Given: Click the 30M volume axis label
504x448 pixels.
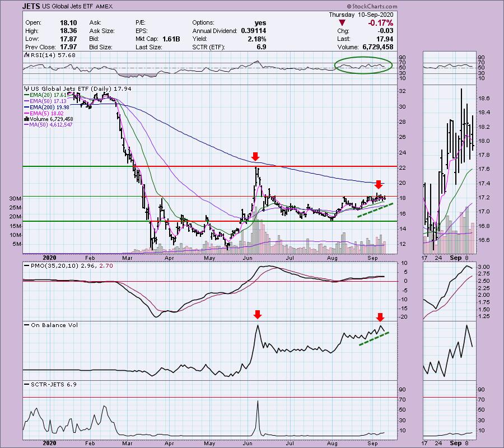Looking at the screenshot, I should [x=15, y=199].
